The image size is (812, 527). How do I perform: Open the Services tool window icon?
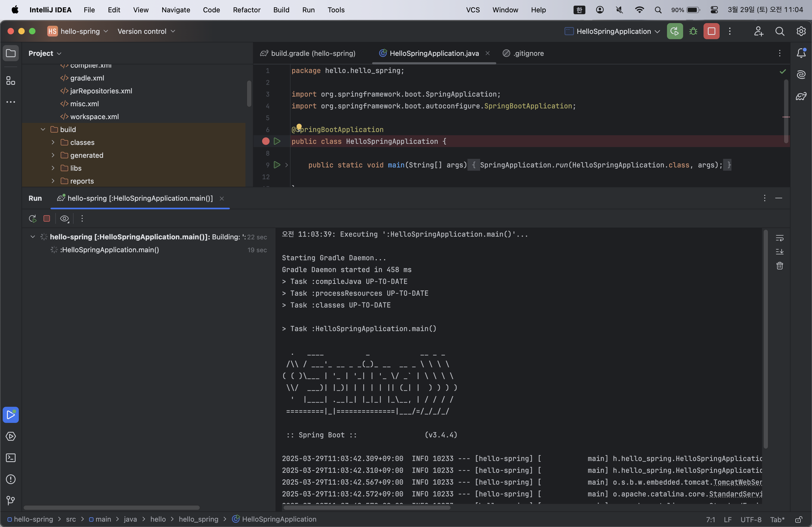10,436
